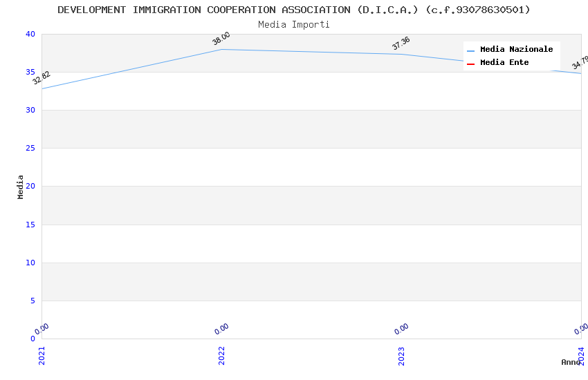Click the 25 tick on the y-axis
588x380 pixels.
30,149
